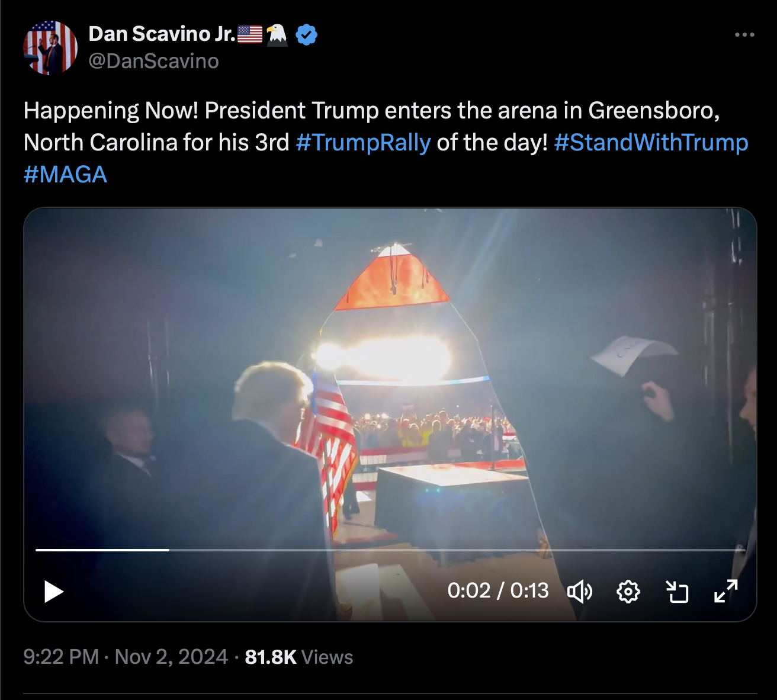Expand video to fullscreen
Viewport: 777px width, 700px height.
(725, 591)
